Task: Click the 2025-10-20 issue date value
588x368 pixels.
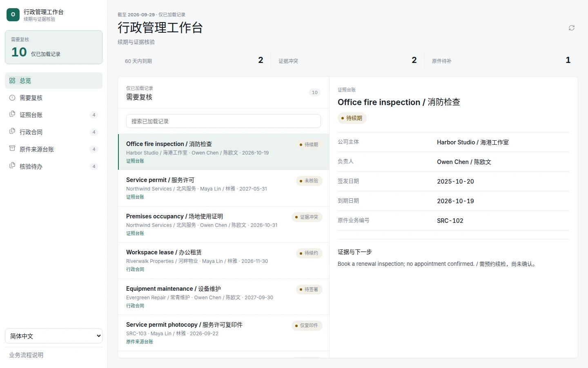Action: point(455,182)
